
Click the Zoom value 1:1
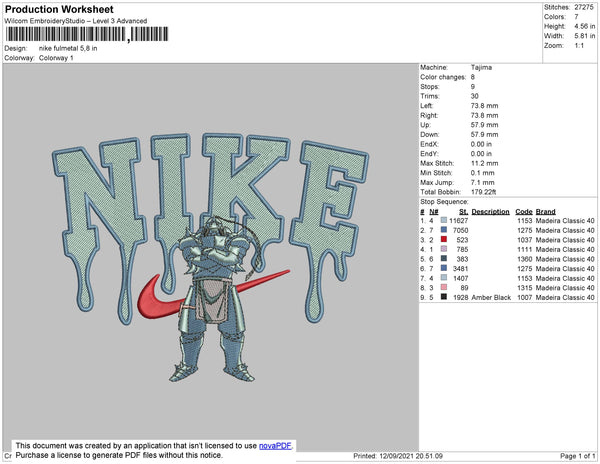pos(579,46)
